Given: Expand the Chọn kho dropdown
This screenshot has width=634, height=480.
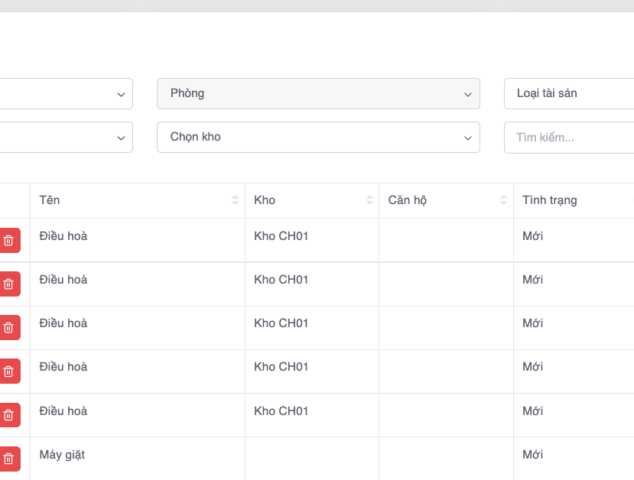Looking at the screenshot, I should [318, 137].
